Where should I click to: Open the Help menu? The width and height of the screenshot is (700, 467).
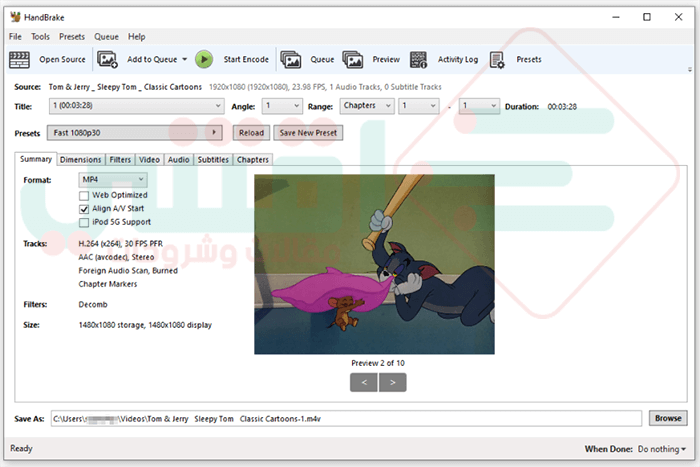(137, 37)
